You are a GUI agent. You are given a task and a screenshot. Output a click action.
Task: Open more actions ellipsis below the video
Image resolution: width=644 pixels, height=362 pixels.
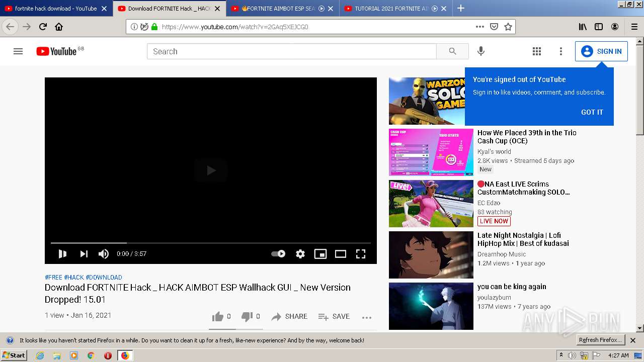(367, 317)
